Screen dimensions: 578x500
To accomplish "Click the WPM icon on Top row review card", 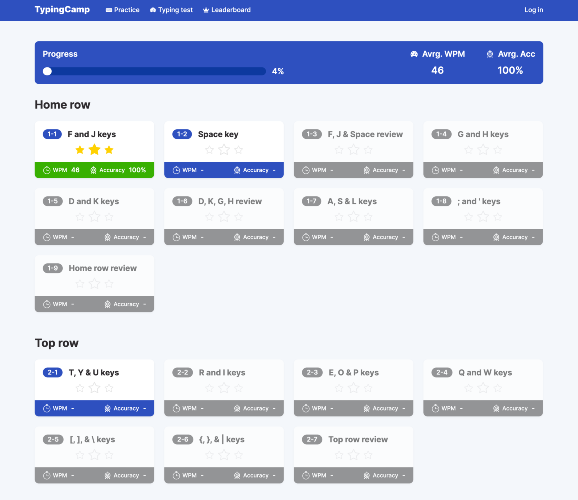I will pyautogui.click(x=306, y=475).
